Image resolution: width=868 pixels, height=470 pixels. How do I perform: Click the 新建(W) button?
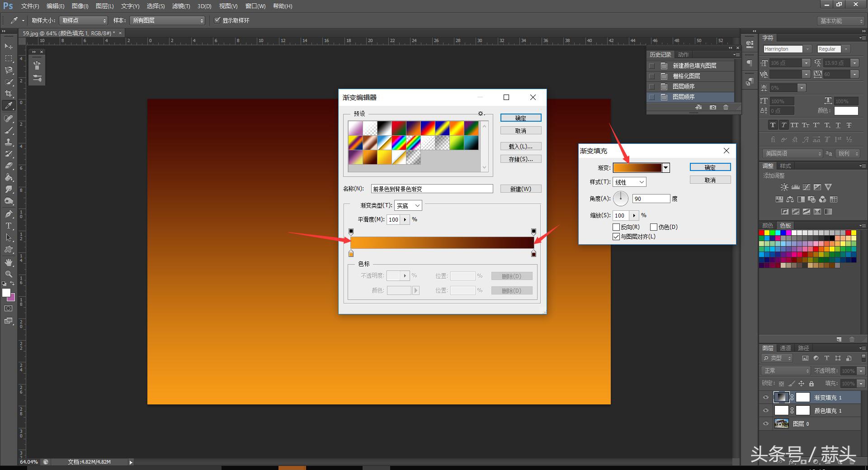(520, 189)
